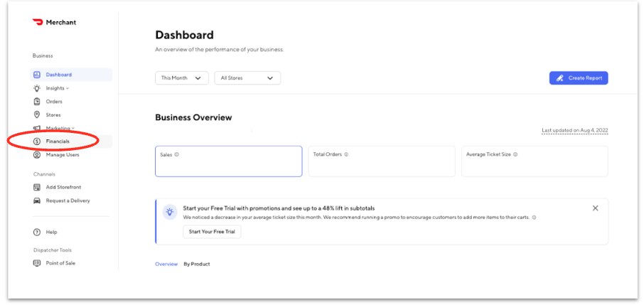Viewport: 644px width, 305px height.
Task: Click Start Your Free Trial button
Action: coord(213,232)
